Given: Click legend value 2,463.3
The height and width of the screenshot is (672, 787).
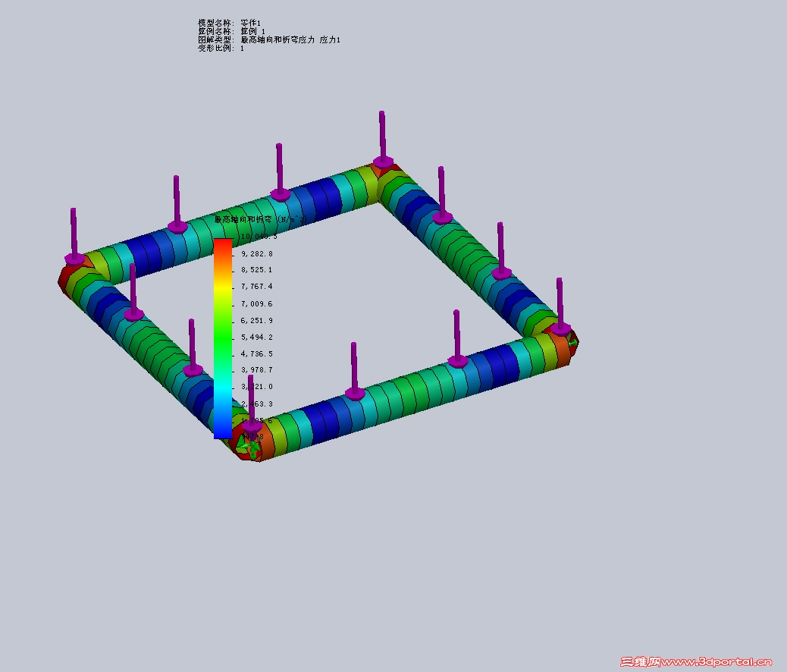Looking at the screenshot, I should (x=256, y=404).
